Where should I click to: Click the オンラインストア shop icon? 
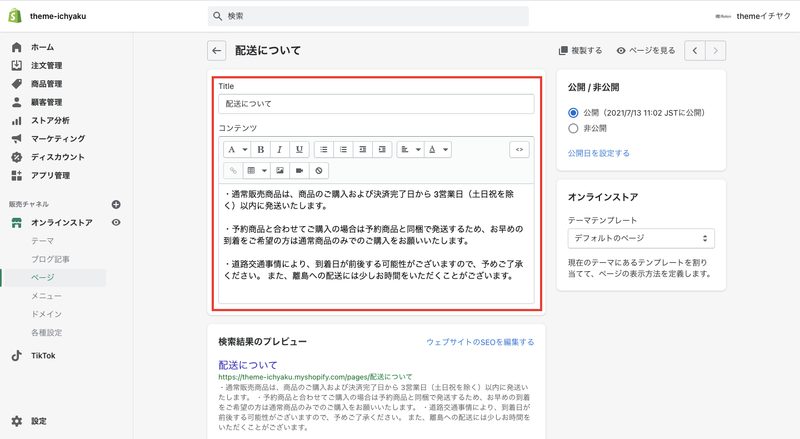[x=17, y=222]
